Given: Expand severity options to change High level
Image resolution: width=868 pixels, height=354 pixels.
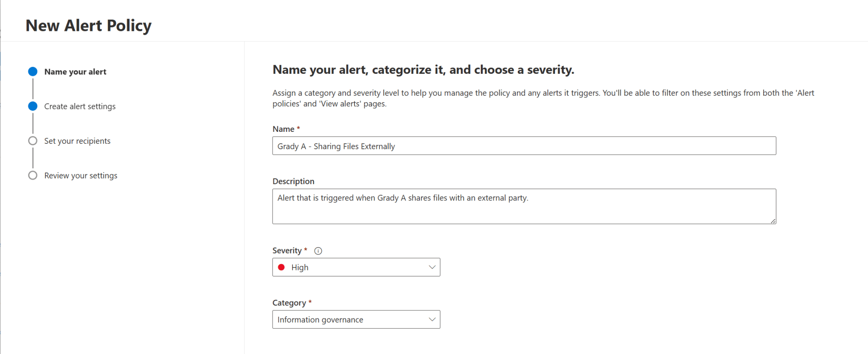Looking at the screenshot, I should pyautogui.click(x=357, y=267).
